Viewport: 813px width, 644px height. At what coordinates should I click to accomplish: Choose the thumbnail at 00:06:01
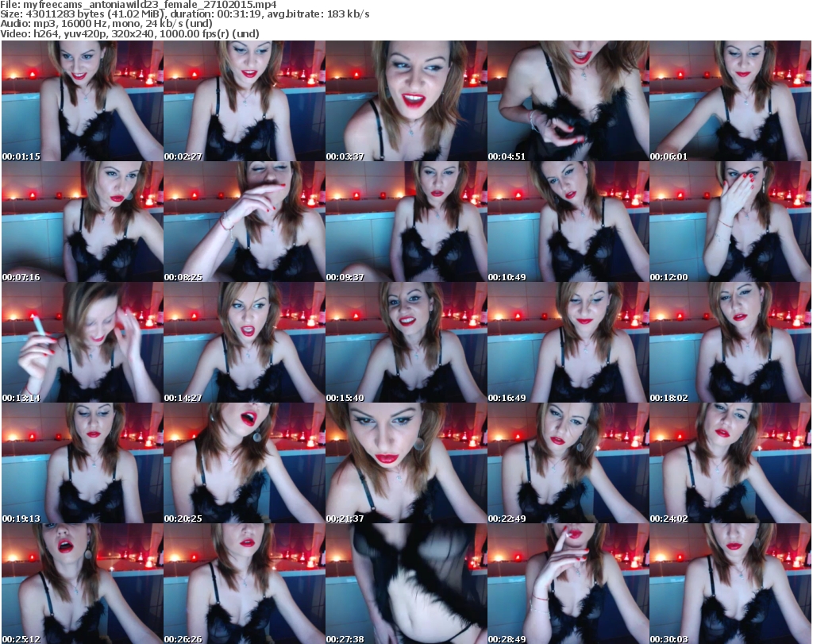(x=730, y=101)
